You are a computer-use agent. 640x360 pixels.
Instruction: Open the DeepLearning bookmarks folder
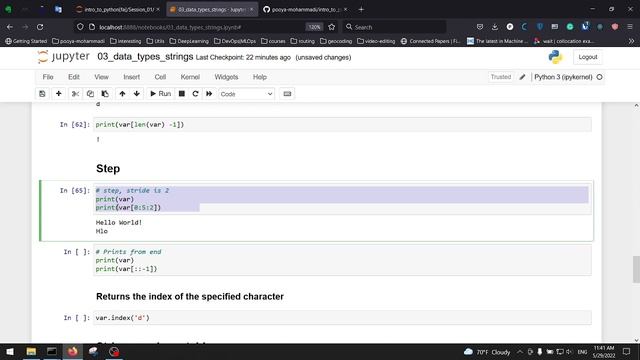pyautogui.click(x=189, y=41)
